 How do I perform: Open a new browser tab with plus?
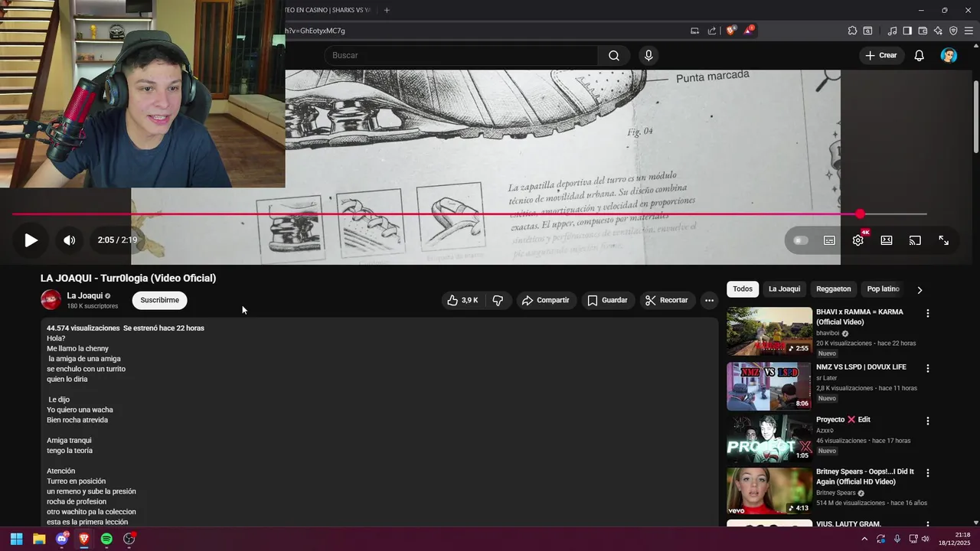pos(387,10)
